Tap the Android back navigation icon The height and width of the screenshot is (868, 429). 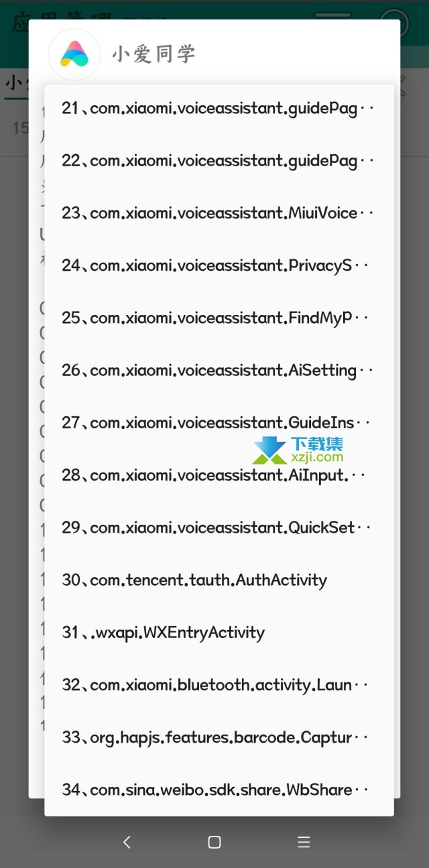point(127,842)
